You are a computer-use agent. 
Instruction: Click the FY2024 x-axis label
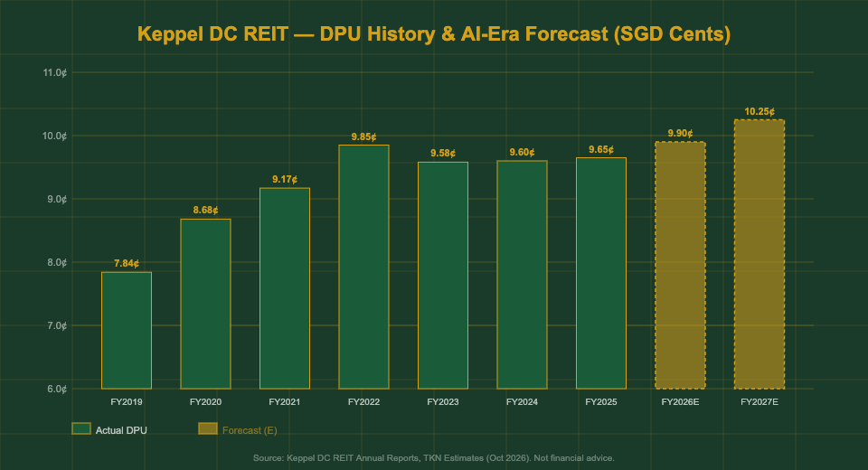[522, 402]
